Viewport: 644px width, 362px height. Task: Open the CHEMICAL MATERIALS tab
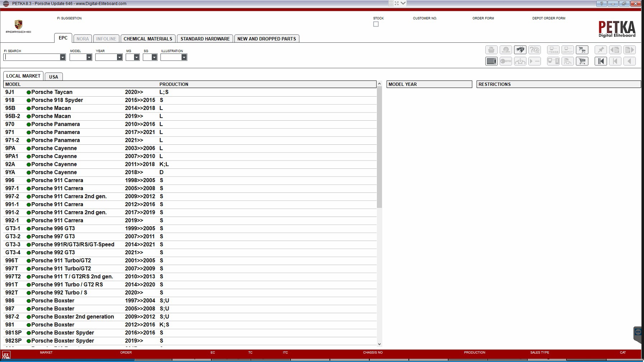(148, 39)
